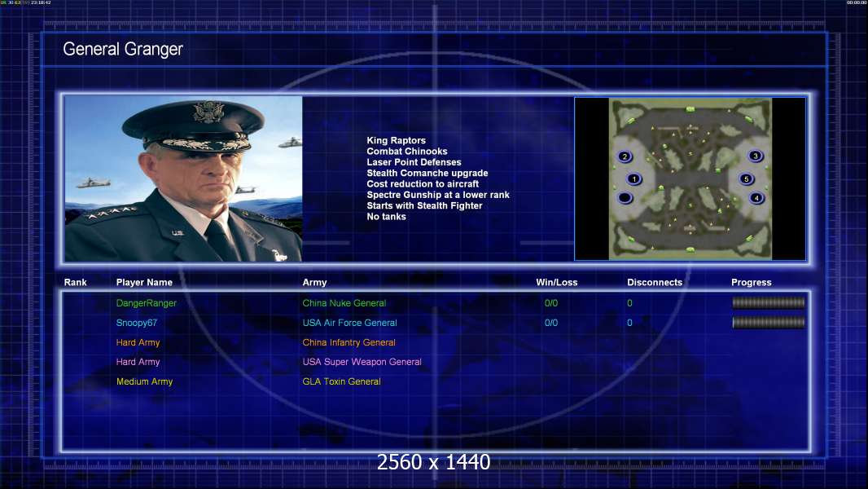Click the Combat Chinooks ability line
The width and height of the screenshot is (868, 489).
tap(407, 152)
